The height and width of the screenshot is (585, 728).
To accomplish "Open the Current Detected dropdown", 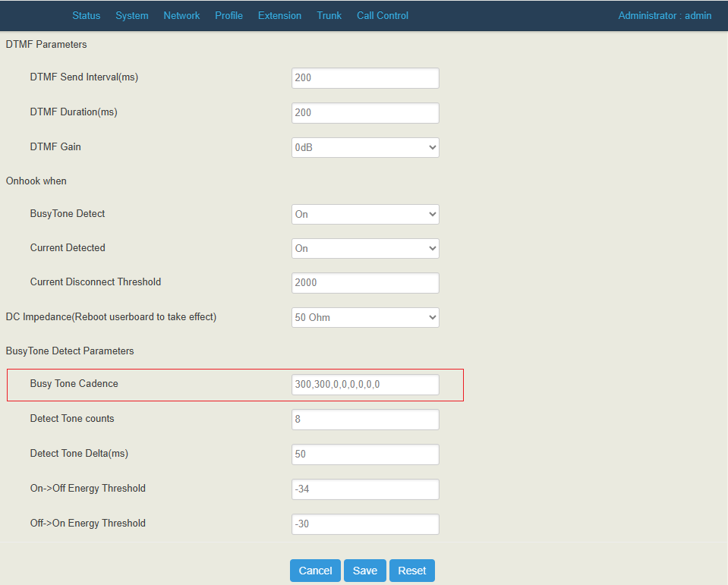I will (365, 248).
